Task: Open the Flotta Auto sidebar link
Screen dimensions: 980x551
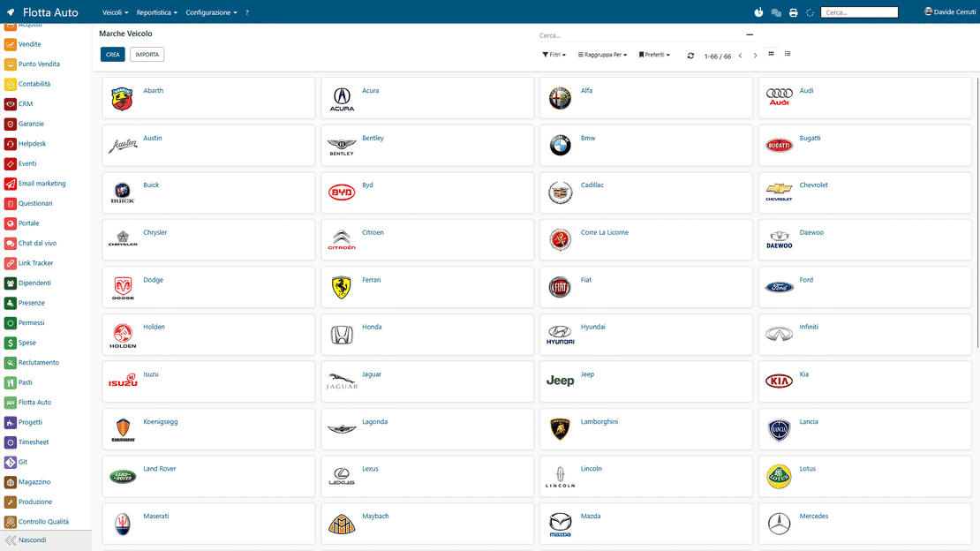Action: pyautogui.click(x=35, y=403)
